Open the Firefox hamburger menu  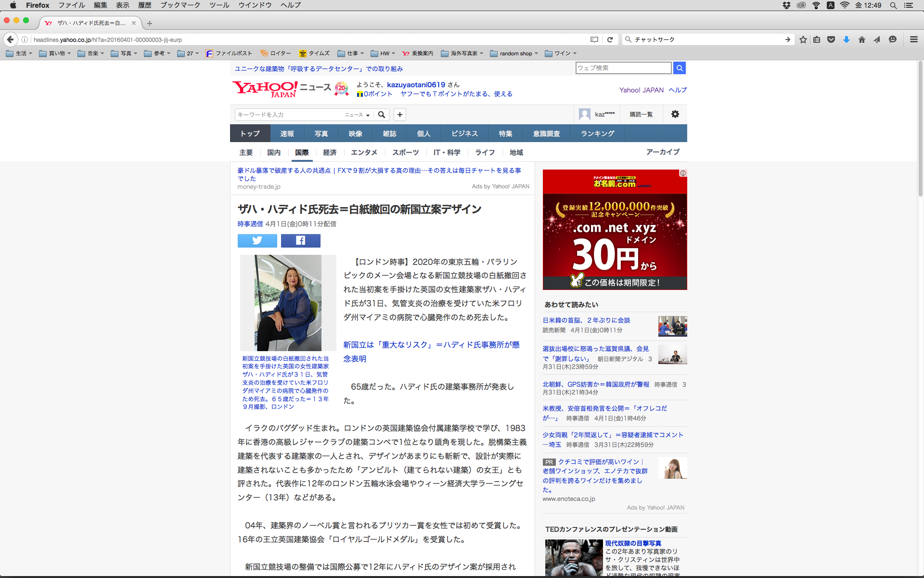pos(913,39)
